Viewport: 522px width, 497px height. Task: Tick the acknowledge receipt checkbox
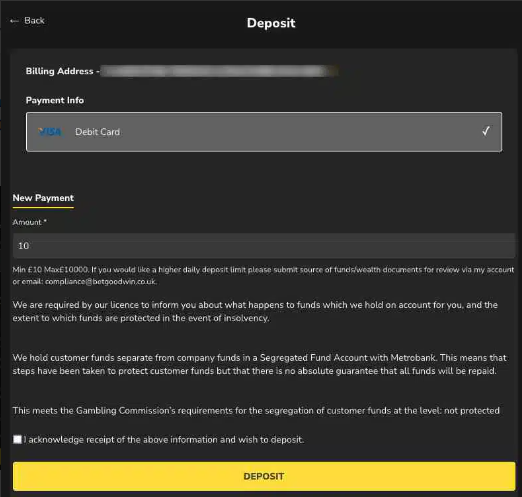pos(17,439)
